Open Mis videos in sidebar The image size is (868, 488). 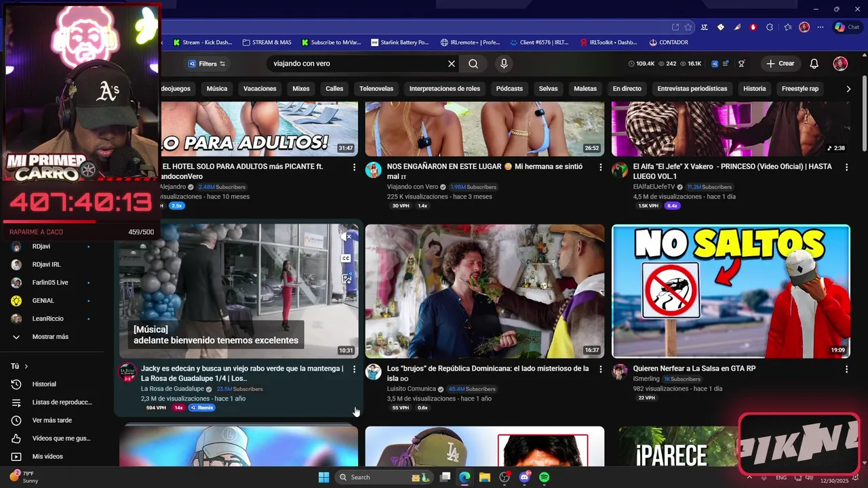pos(47,457)
